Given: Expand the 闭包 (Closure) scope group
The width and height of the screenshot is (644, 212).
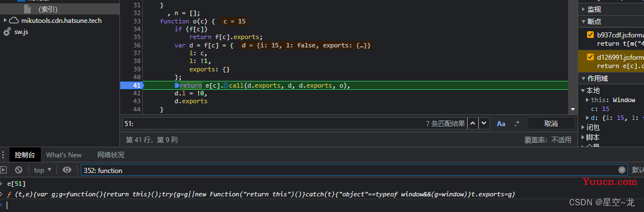Looking at the screenshot, I should [583, 127].
